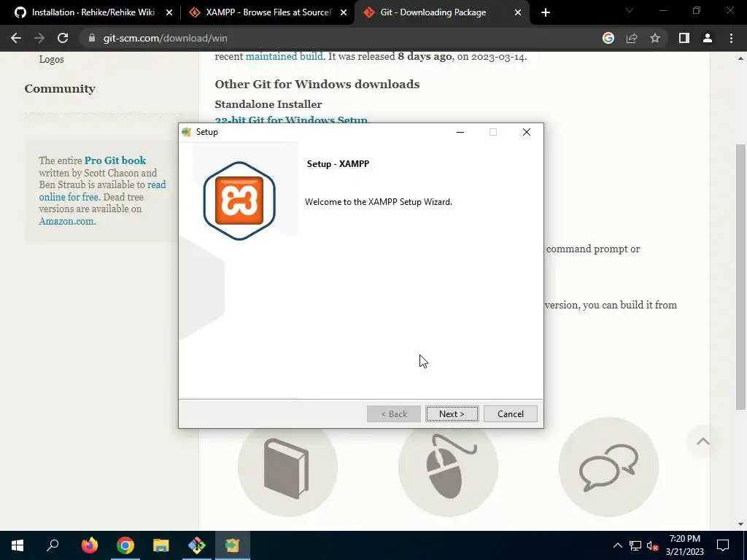Screen dimensions: 747x560
Task: Open the Community sidebar section
Action: pos(60,88)
